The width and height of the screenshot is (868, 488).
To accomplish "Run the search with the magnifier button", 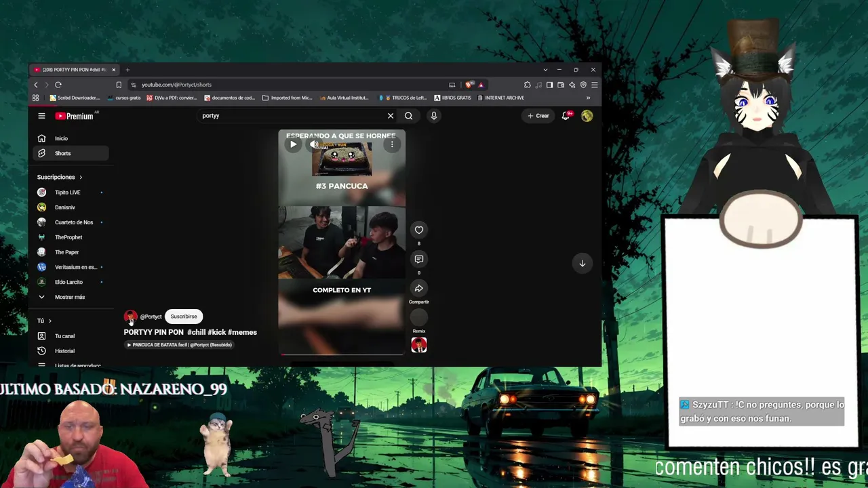I will click(408, 116).
